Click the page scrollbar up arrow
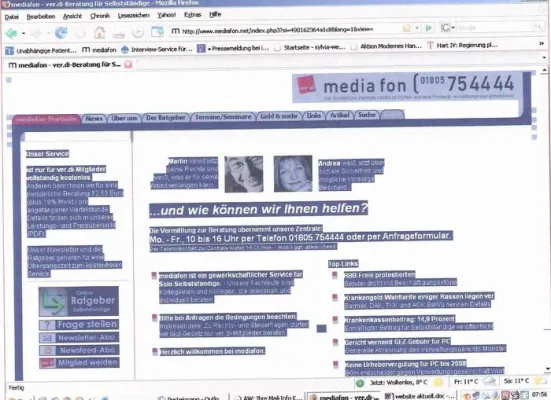The image size is (551, 400). click(544, 71)
